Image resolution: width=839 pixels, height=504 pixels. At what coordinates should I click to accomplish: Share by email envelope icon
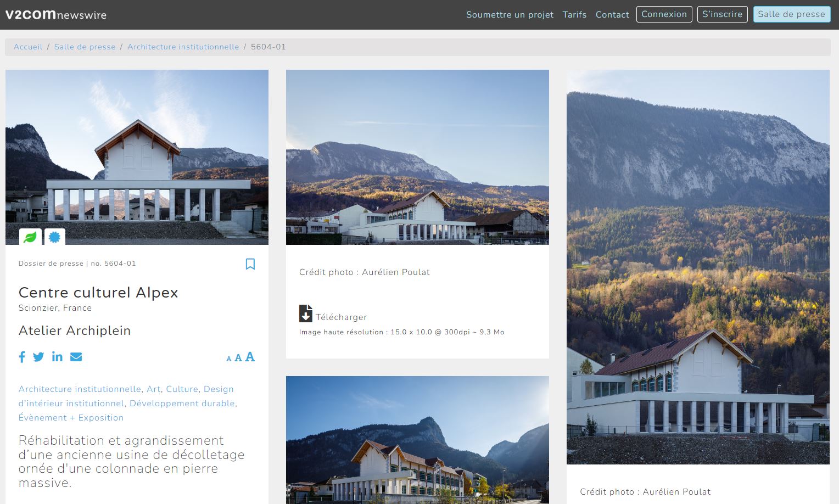click(x=76, y=357)
